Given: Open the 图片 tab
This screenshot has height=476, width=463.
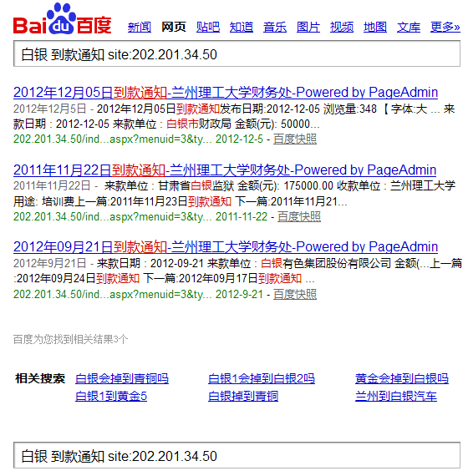Looking at the screenshot, I should coord(308,27).
